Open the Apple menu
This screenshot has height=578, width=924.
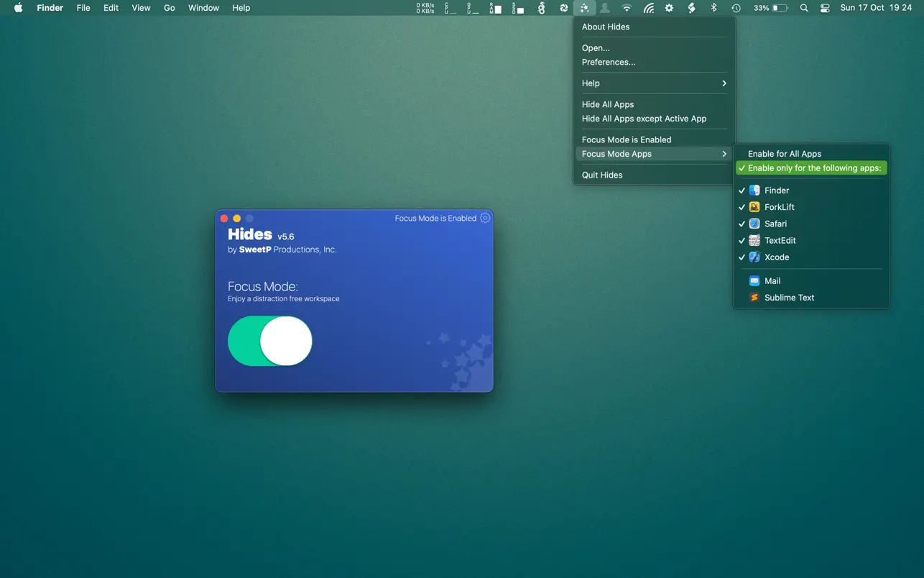19,8
